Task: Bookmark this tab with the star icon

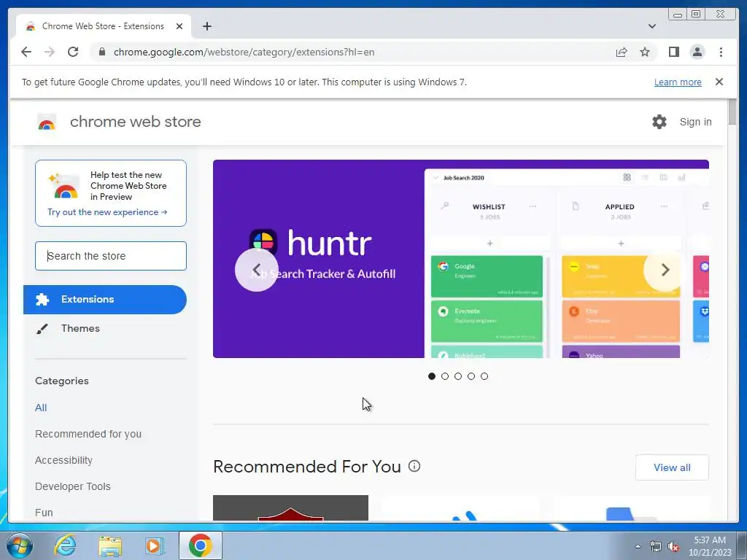Action: (x=645, y=52)
